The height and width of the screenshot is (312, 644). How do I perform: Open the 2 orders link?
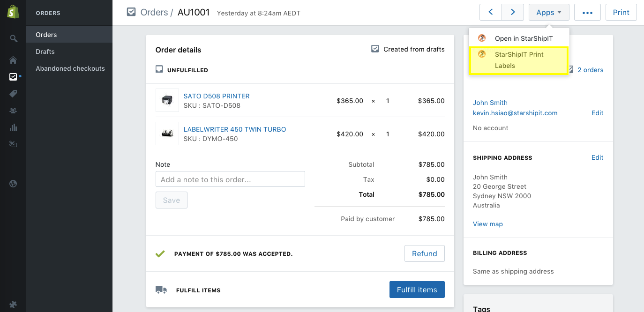[590, 70]
